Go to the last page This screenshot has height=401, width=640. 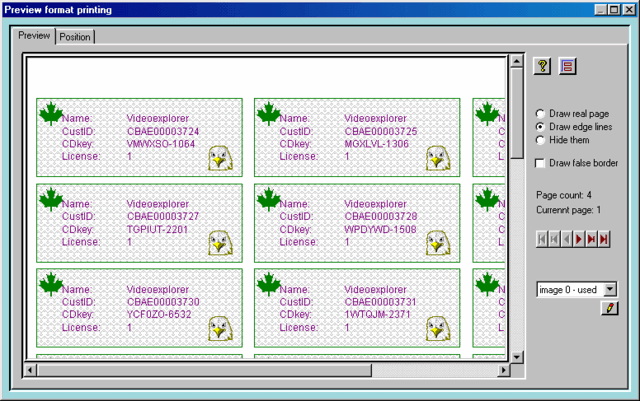[604, 239]
